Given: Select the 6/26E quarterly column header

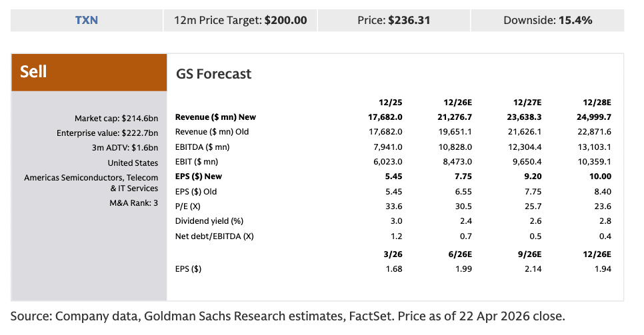Looking at the screenshot, I should (x=457, y=254).
